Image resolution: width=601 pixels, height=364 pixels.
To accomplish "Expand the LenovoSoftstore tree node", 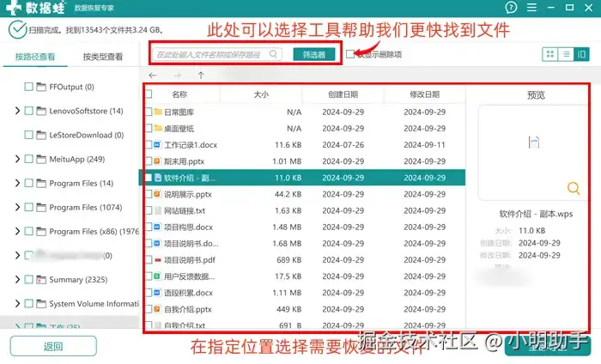I will [17, 111].
